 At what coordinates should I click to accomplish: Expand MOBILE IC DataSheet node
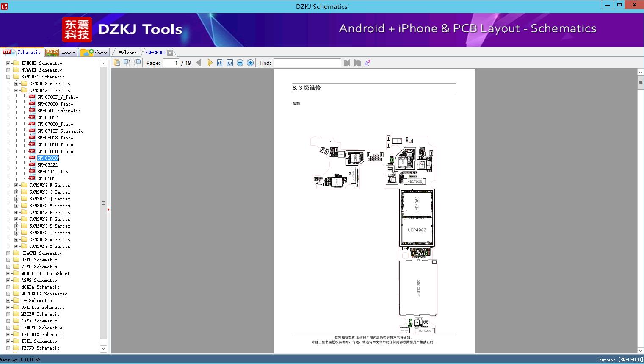(x=8, y=273)
